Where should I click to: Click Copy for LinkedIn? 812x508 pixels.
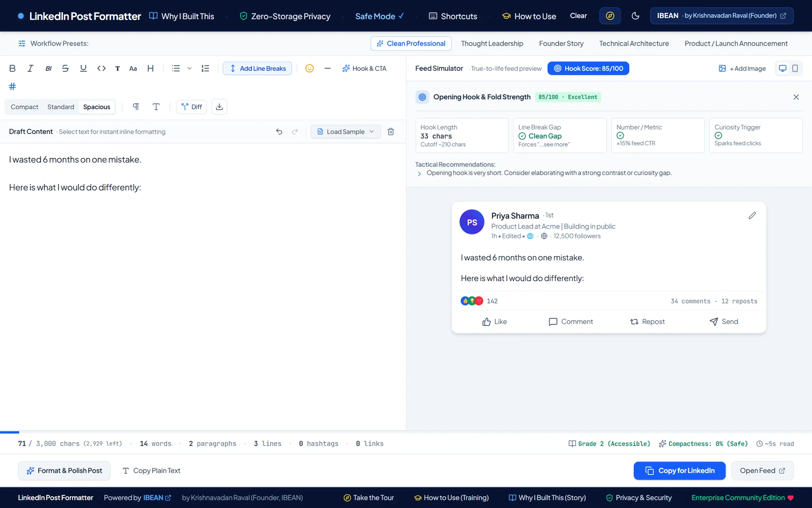tap(680, 471)
